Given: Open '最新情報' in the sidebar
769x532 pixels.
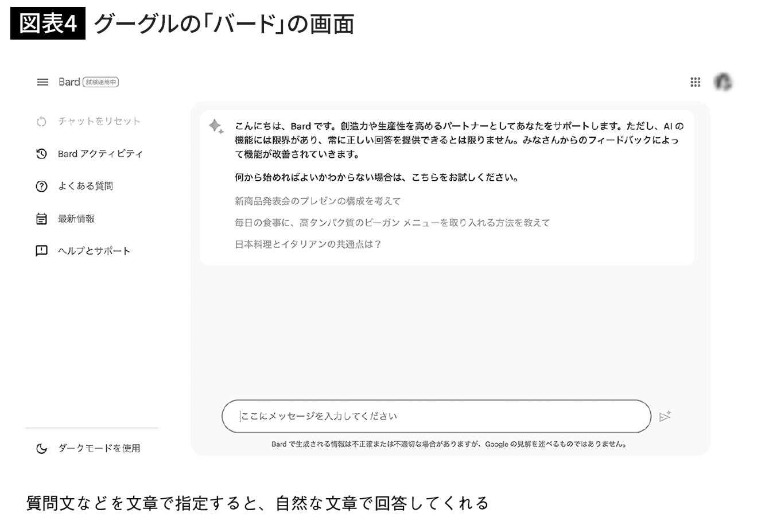Looking at the screenshot, I should 76,219.
